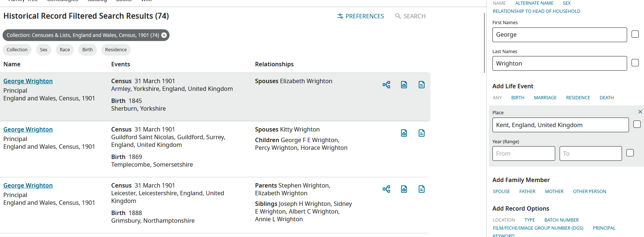The height and width of the screenshot is (237, 644).
Task: Open PREFERENCES settings
Action: (x=360, y=16)
